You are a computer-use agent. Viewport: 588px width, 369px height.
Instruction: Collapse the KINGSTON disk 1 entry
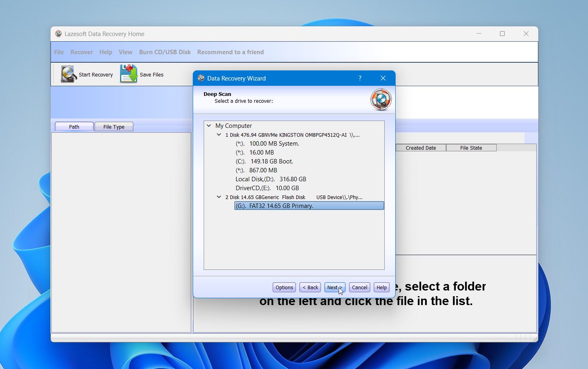tap(219, 134)
